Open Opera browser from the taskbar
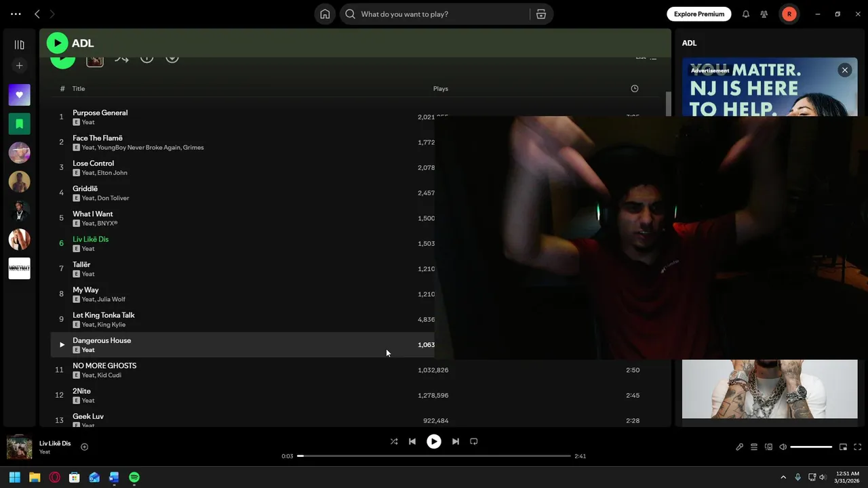The height and width of the screenshot is (488, 868). [x=54, y=477]
